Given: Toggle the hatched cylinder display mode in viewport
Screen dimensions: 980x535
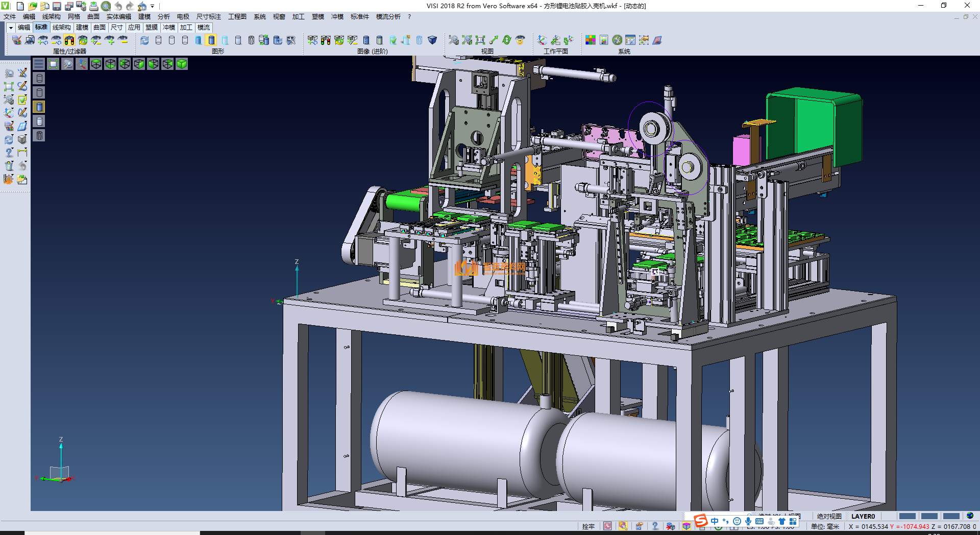Looking at the screenshot, I should point(39,135).
